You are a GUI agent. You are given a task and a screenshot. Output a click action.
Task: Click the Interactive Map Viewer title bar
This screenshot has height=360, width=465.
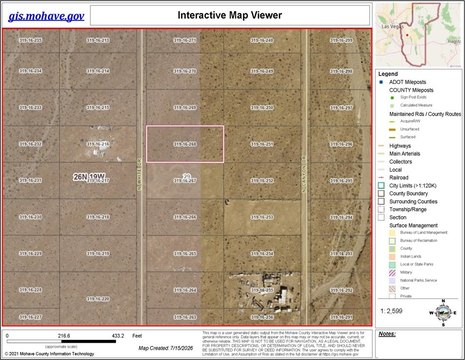coord(230,15)
